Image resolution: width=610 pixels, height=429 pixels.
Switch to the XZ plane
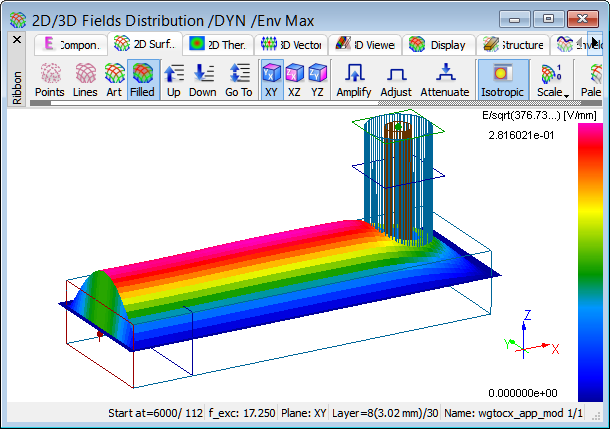click(294, 79)
